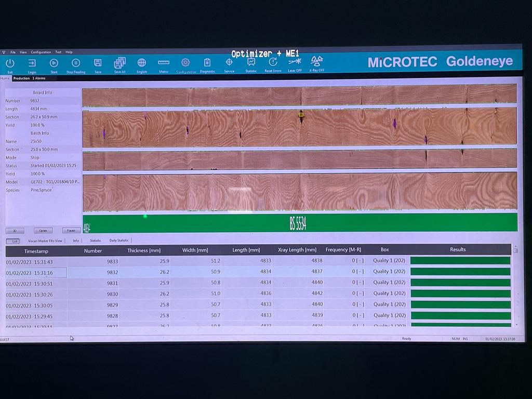Click the Save floppy icon
The width and height of the screenshot is (532, 399).
[x=98, y=63]
